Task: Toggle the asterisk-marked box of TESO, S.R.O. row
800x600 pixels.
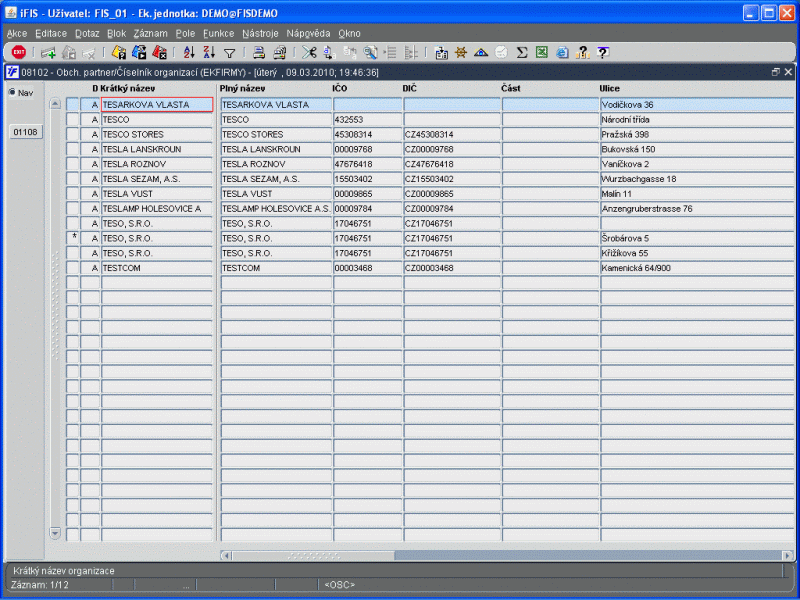Action: click(72, 238)
